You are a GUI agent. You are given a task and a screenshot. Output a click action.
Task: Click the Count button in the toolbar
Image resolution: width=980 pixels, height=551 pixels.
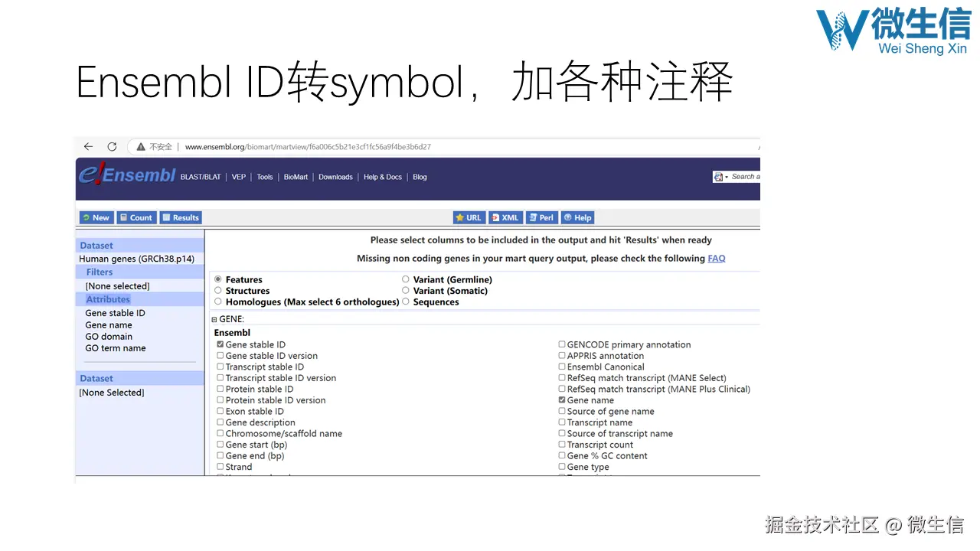(136, 217)
